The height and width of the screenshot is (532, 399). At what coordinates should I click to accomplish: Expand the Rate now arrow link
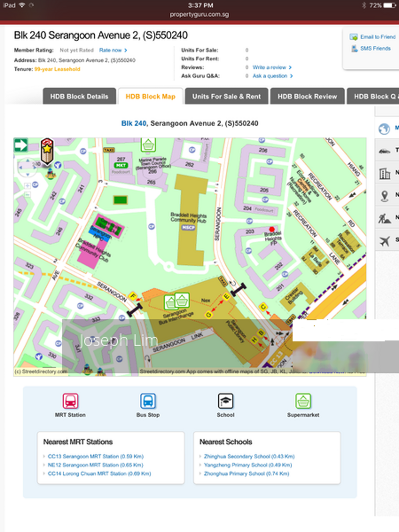113,51
